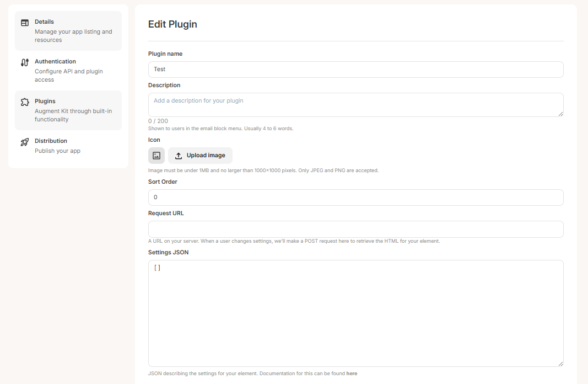Click the Authentication plug icon
The width and height of the screenshot is (588, 384).
(x=25, y=62)
